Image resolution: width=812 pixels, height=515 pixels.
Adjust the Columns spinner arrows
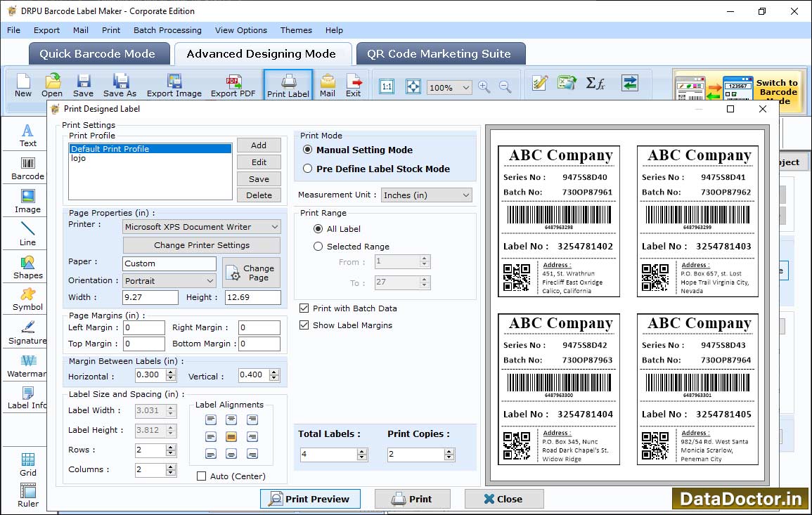(171, 469)
